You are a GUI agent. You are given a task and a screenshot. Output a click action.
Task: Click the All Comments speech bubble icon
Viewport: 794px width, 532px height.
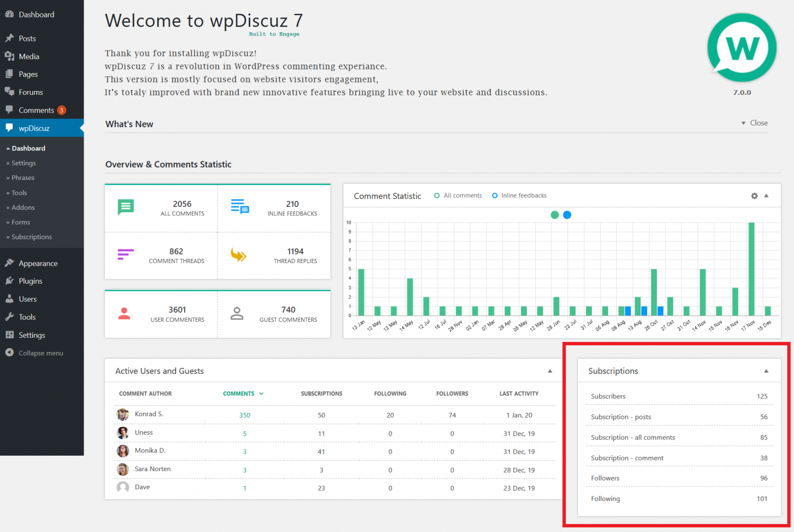(x=125, y=207)
